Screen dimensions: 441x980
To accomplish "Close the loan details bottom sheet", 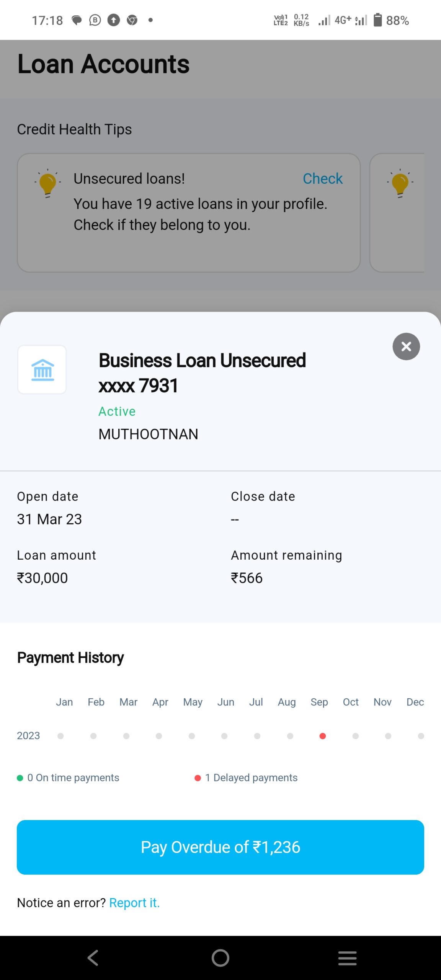I will pyautogui.click(x=406, y=346).
